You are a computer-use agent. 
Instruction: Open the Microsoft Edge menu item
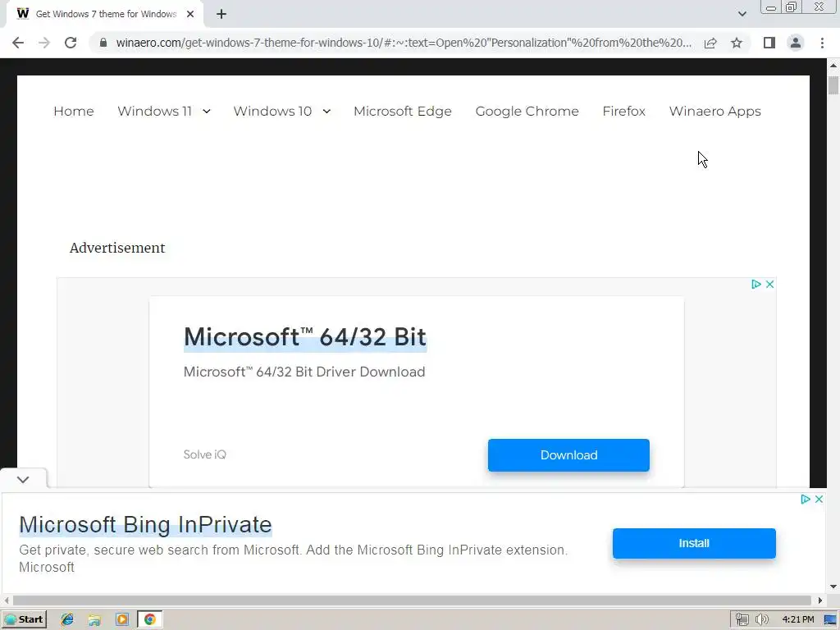click(x=402, y=112)
